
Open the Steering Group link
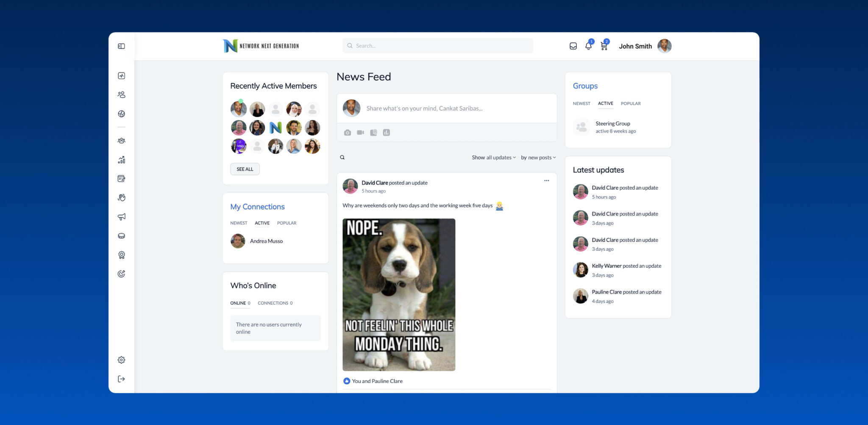pyautogui.click(x=612, y=124)
